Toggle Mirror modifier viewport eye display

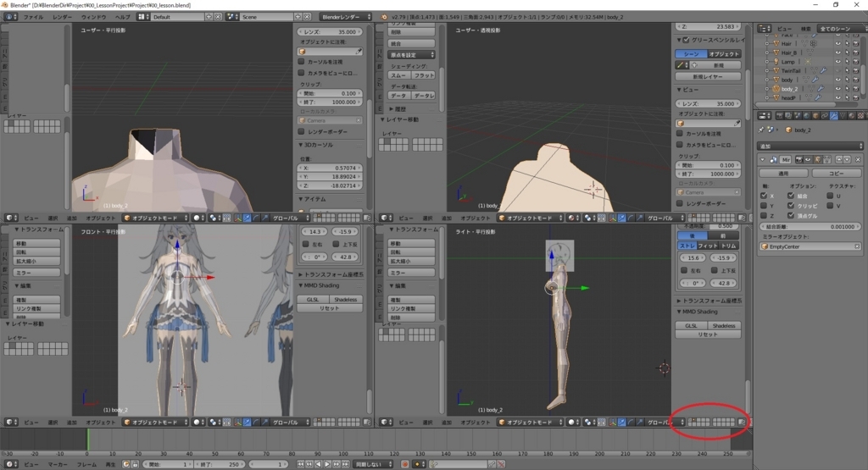pyautogui.click(x=808, y=160)
